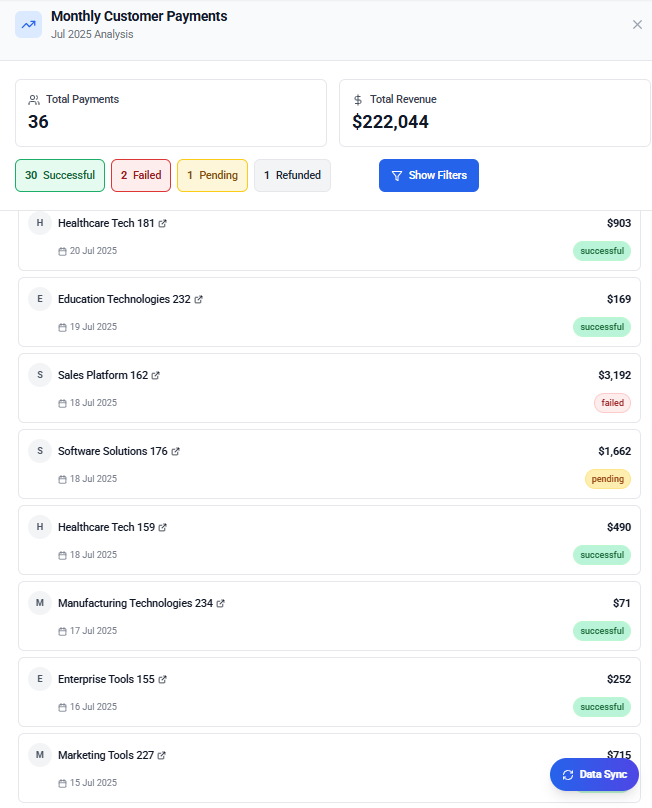Click the person icon beside Total Payments

point(35,99)
